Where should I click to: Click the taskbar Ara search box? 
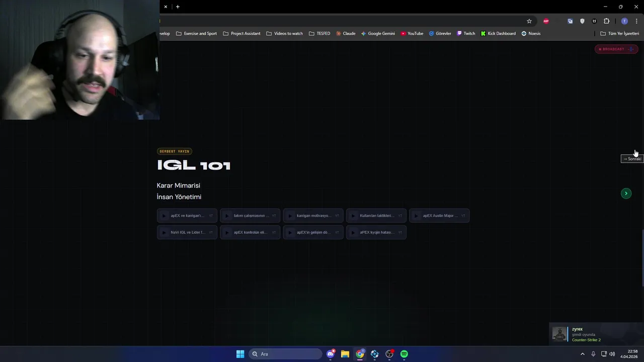point(286,354)
